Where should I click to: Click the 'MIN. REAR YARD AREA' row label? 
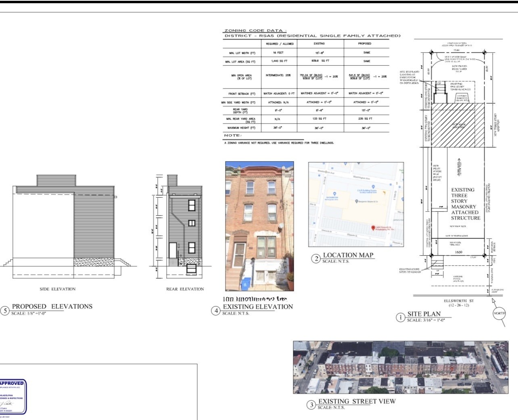coord(241,120)
